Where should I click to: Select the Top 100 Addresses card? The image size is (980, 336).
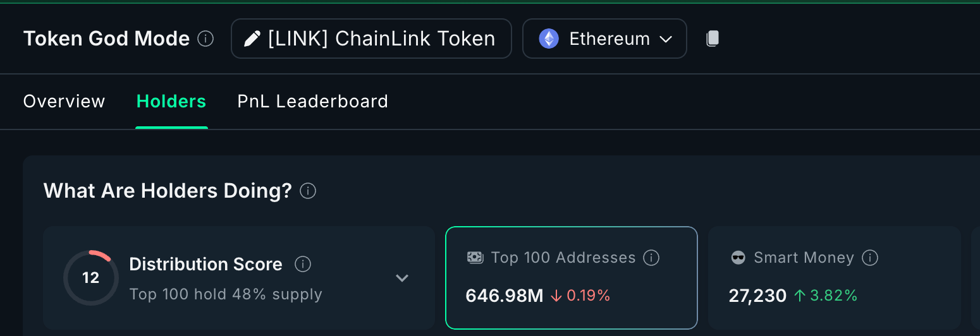click(x=571, y=278)
